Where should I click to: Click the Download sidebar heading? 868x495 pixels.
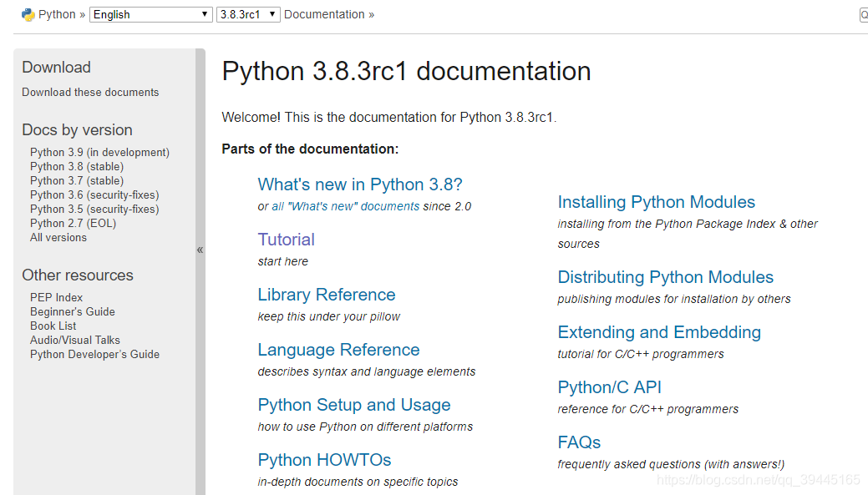tap(57, 68)
